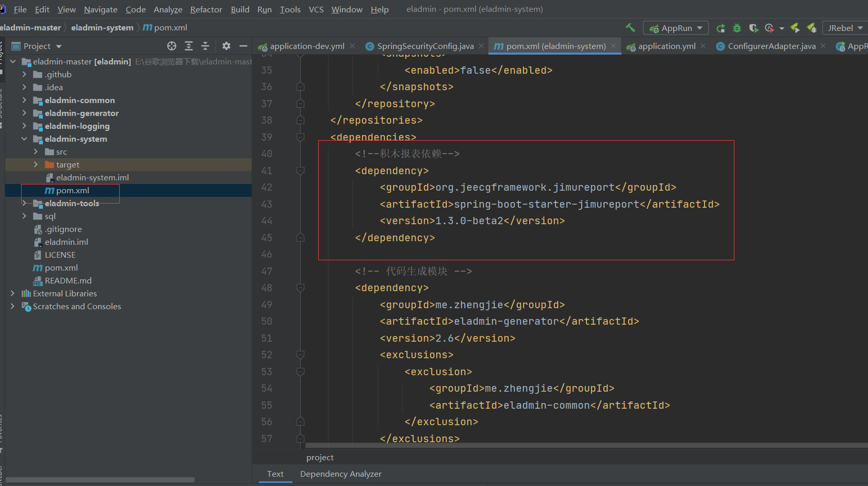
Task: Open the File menu
Action: point(20,9)
